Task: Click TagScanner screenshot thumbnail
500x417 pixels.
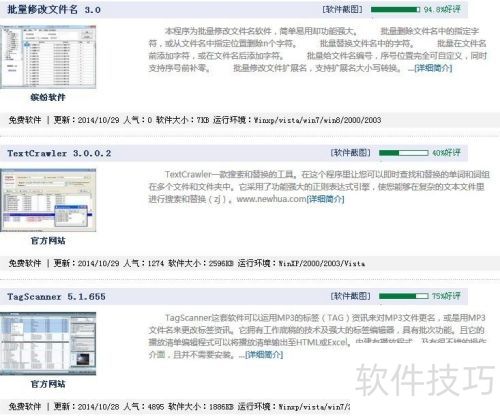Action: pyautogui.click(x=48, y=344)
